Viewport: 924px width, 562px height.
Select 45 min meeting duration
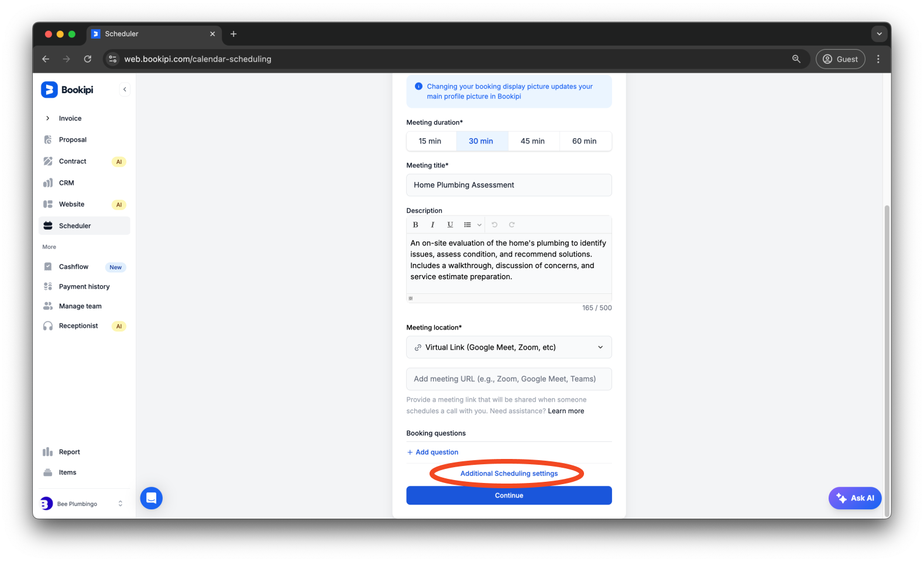(533, 141)
